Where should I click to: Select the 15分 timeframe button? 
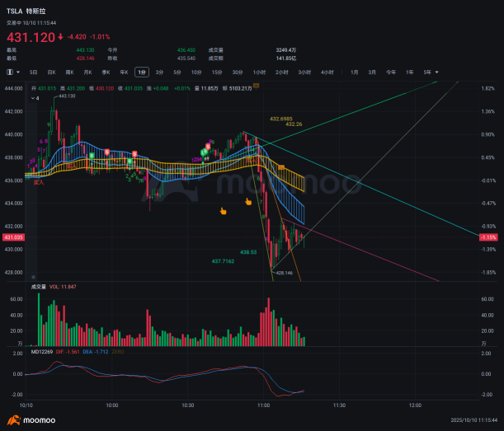[x=217, y=73]
